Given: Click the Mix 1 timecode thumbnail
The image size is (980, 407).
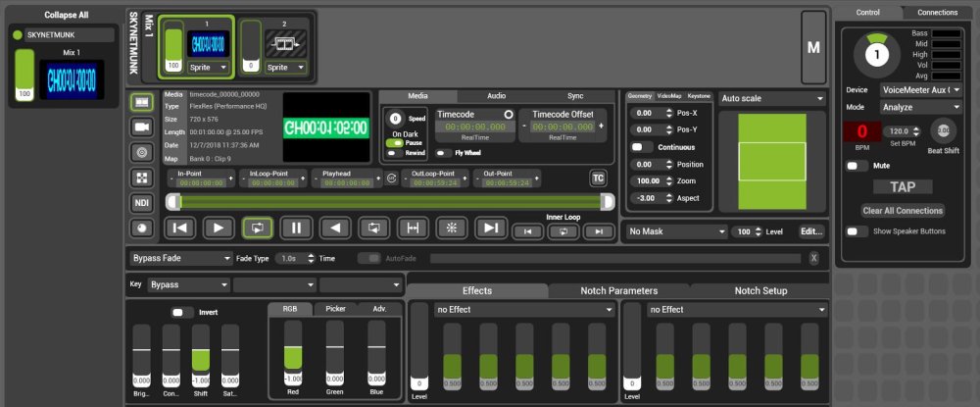Looking at the screenshot, I should coord(72,79).
